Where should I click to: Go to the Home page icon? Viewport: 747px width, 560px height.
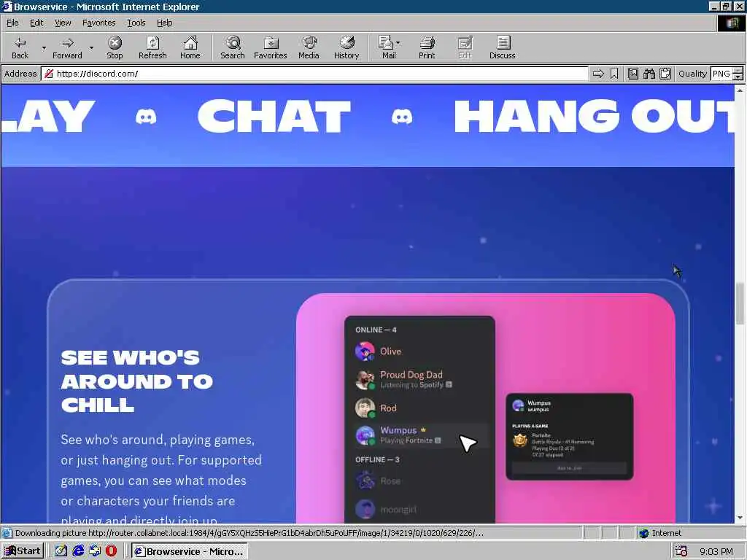point(190,47)
